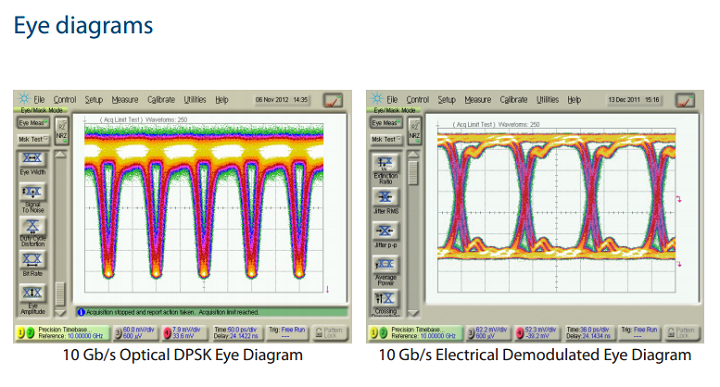Open Utilities menu in DPSK window
The width and height of the screenshot is (720, 387).
point(195,100)
